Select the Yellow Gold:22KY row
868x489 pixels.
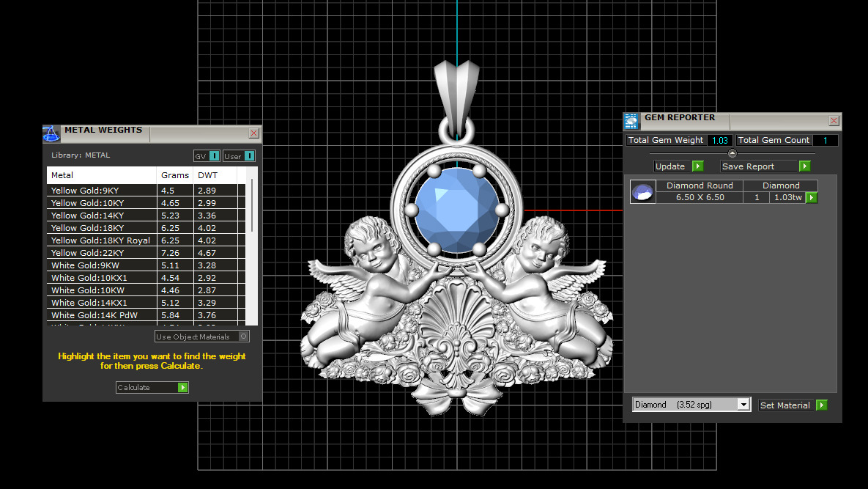click(146, 253)
